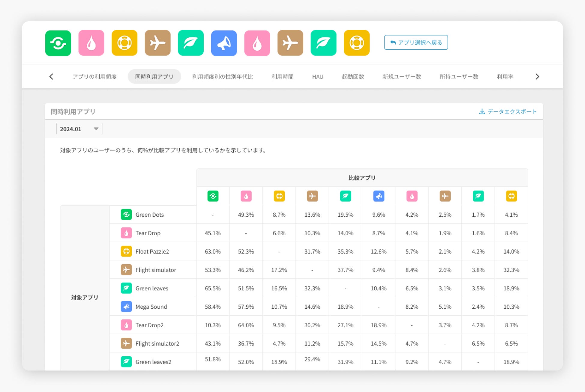The height and width of the screenshot is (392, 585).
Task: Click the データエクスポート link
Action: 512,111
